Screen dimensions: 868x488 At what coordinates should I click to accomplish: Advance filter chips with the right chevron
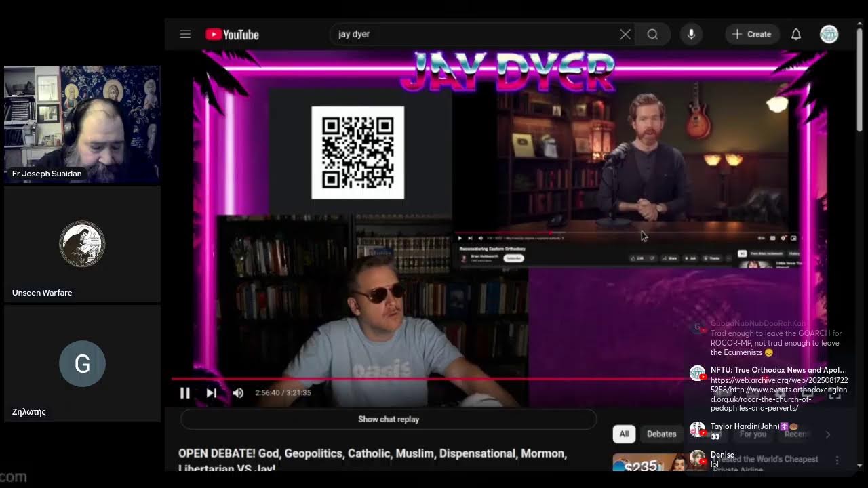click(828, 434)
